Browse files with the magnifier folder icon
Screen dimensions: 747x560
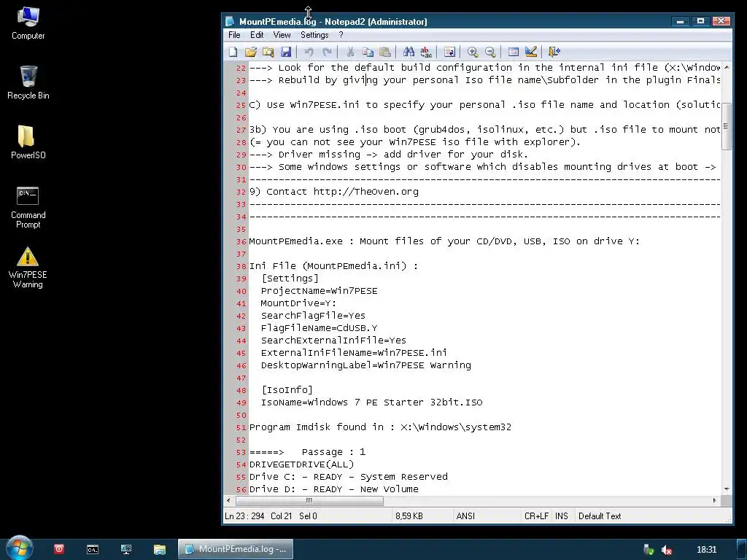(268, 52)
